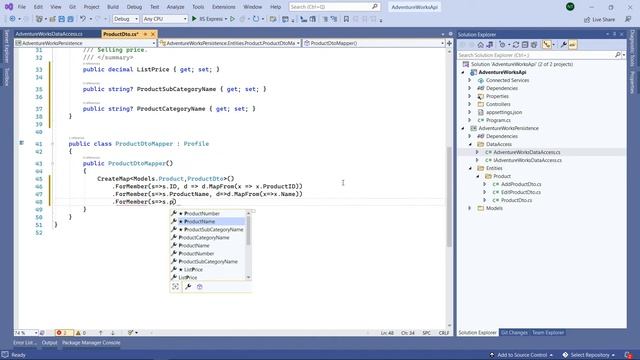Switch to AdventureWorksDataAccess.cs tab

click(49, 34)
